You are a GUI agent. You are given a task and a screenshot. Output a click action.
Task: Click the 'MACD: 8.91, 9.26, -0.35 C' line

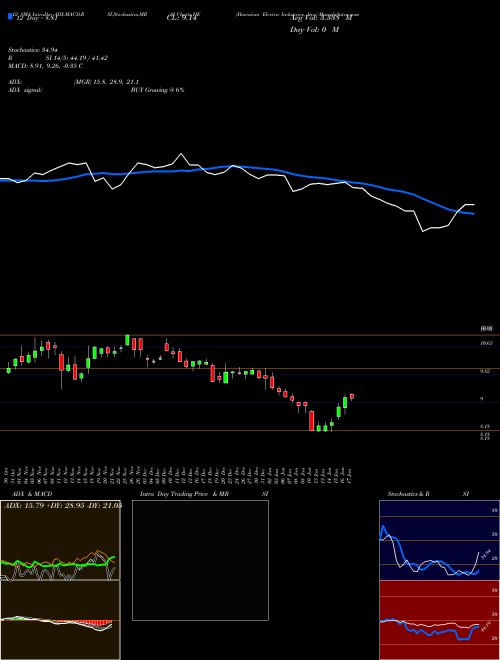[x=45, y=66]
